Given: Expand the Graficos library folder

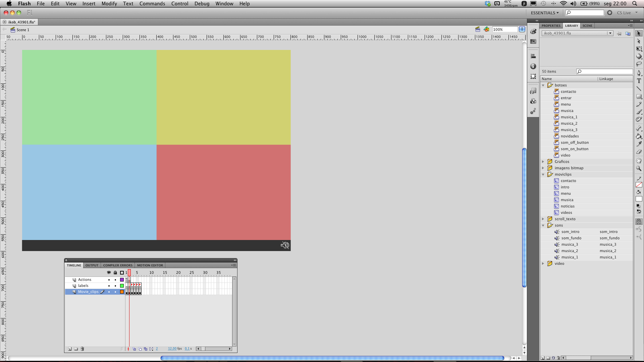Looking at the screenshot, I should click(x=543, y=162).
